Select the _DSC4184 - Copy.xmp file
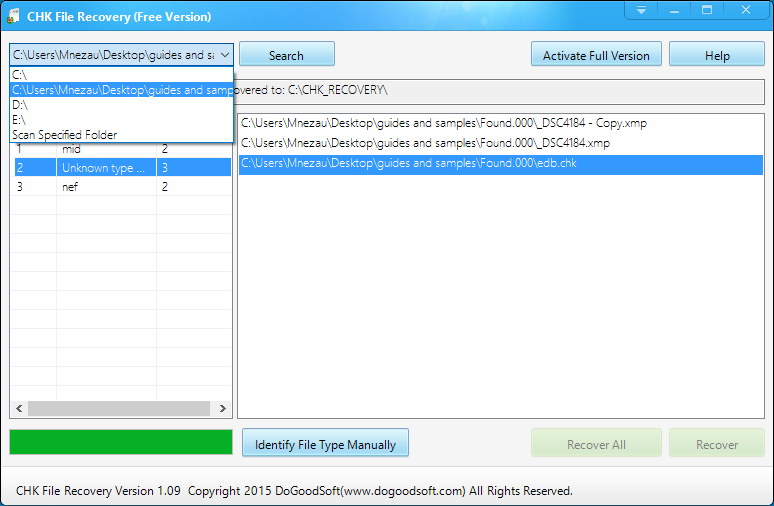This screenshot has height=506, width=774. click(x=501, y=123)
